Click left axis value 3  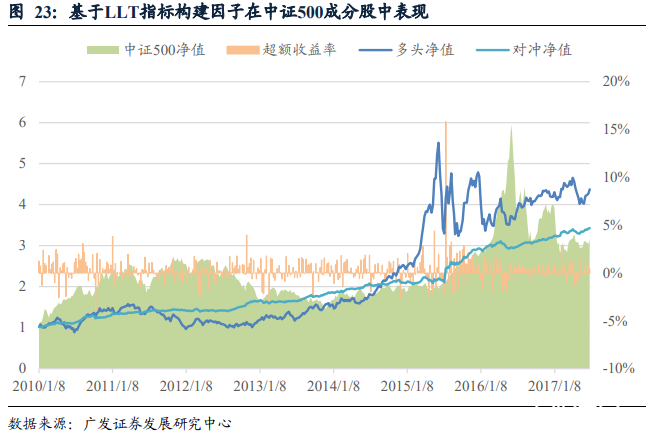pyautogui.click(x=22, y=245)
